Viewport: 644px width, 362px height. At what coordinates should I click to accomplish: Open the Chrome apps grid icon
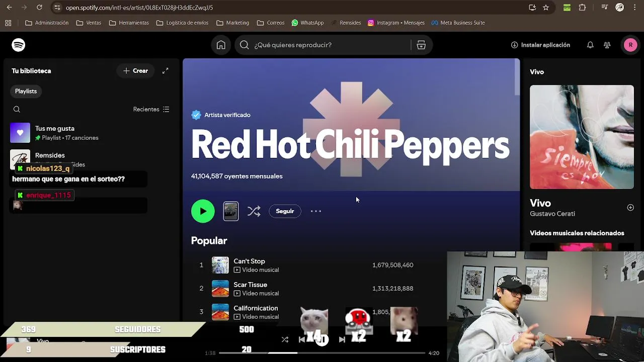8,23
